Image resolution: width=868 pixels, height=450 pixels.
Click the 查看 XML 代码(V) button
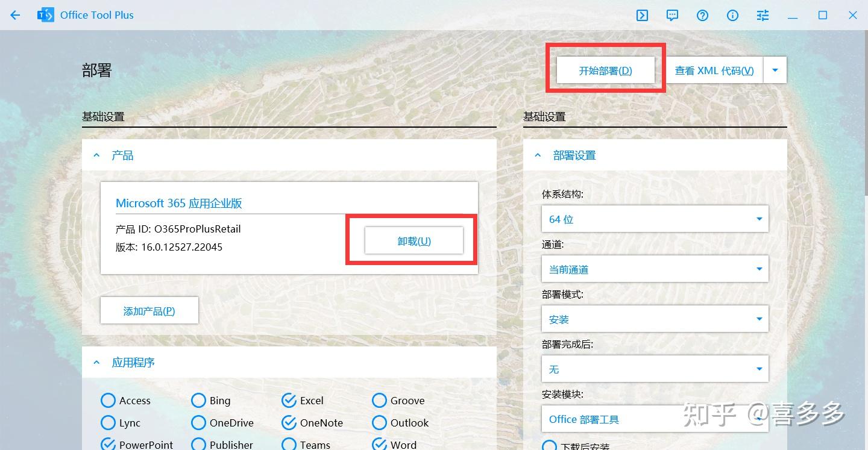(x=714, y=70)
